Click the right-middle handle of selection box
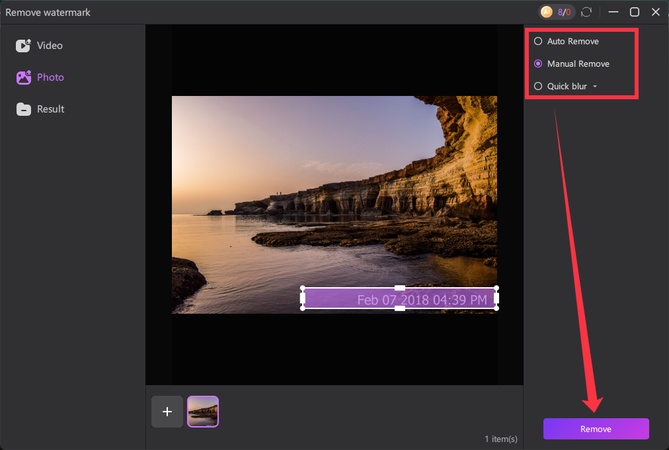 (497, 298)
